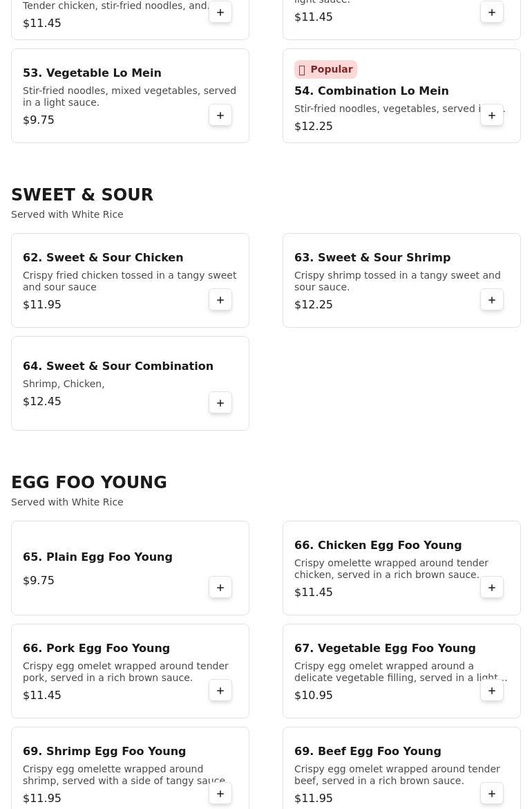
Task: Open 62. Sweet & Sour Chicken item title
Action: point(103,257)
